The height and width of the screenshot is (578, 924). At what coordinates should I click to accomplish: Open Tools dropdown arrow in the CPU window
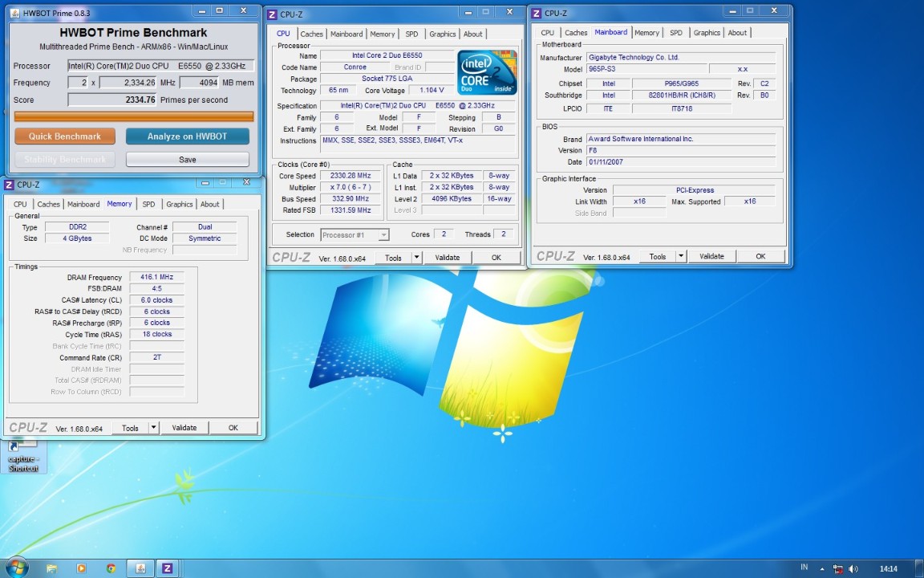tap(416, 257)
